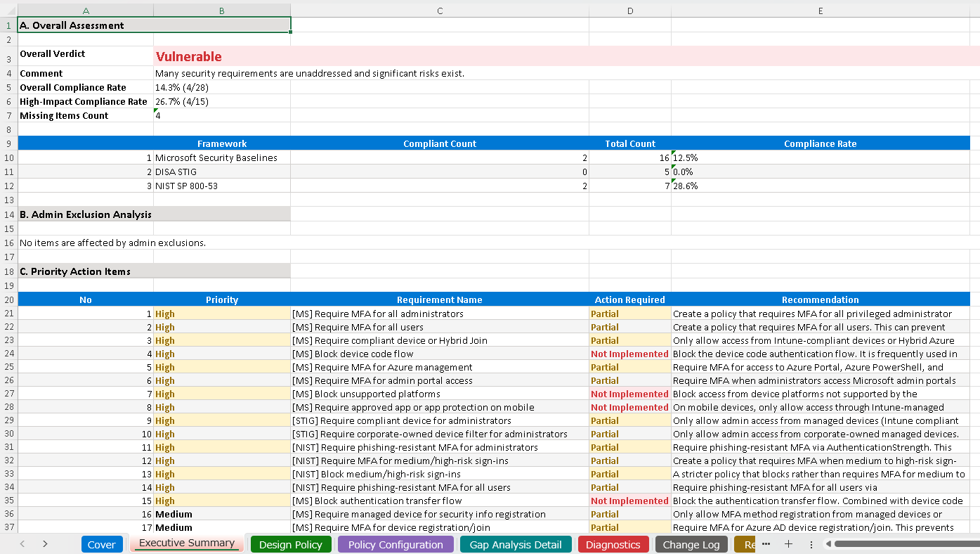Click the vertical dots icon beside sheet tabs
This screenshot has width=980, height=554.
pyautogui.click(x=811, y=543)
